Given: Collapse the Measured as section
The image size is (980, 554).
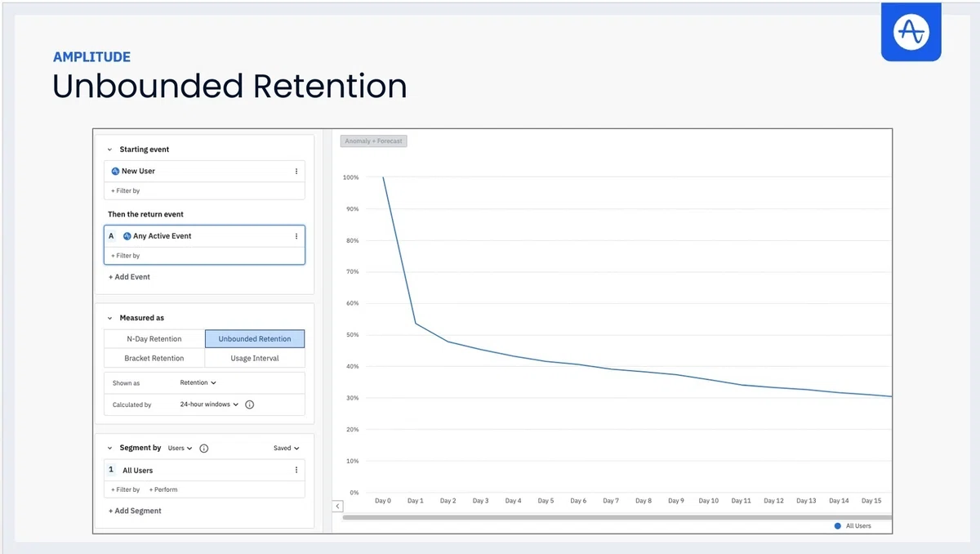Looking at the screenshot, I should pyautogui.click(x=110, y=319).
